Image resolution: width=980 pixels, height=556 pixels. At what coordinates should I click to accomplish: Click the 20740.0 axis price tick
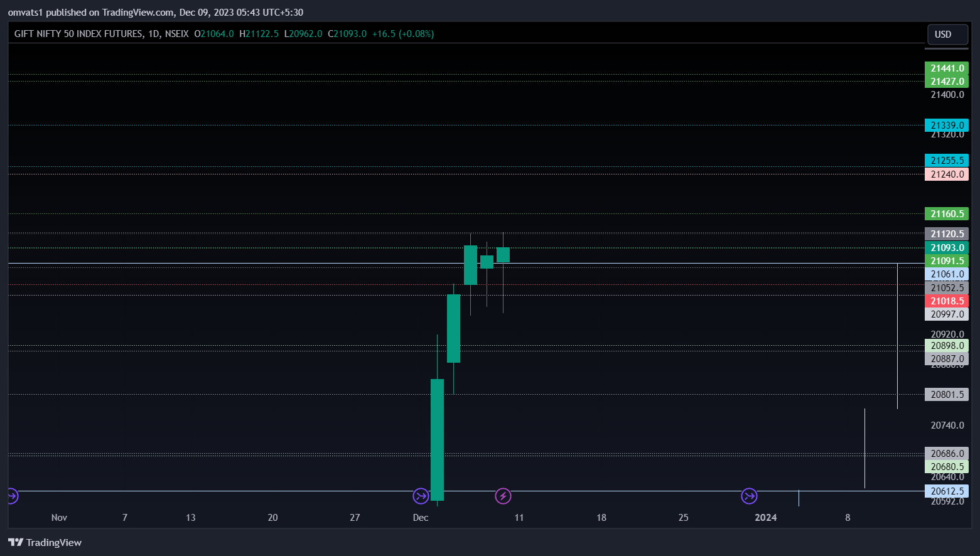(947, 425)
